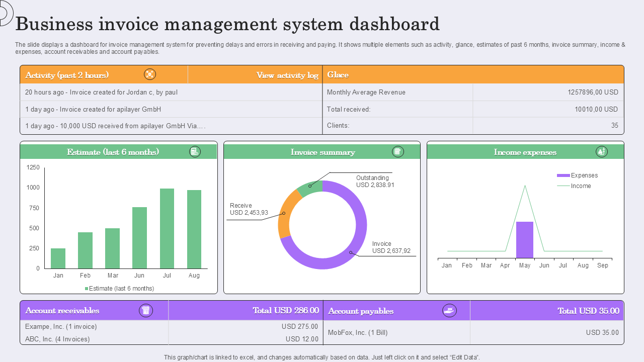This screenshot has width=644, height=362.
Task: Select the Estimate (last 6 months) header
Action: tap(113, 152)
